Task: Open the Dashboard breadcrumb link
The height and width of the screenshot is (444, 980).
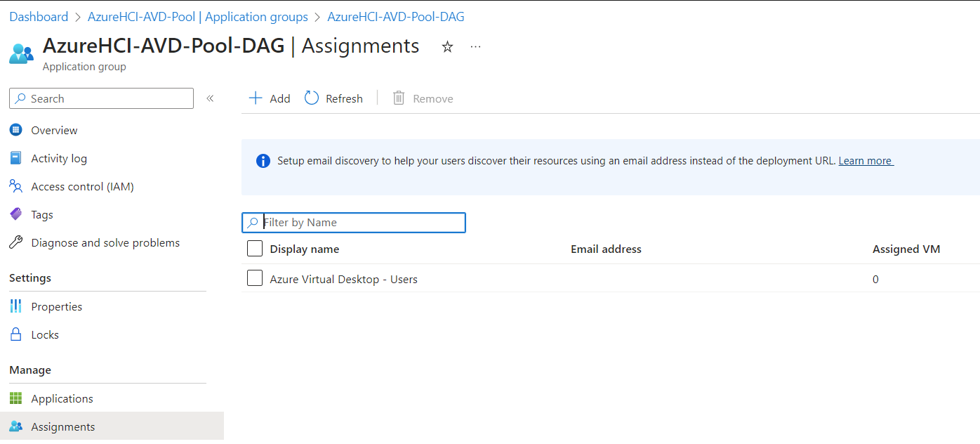Action: [39, 16]
